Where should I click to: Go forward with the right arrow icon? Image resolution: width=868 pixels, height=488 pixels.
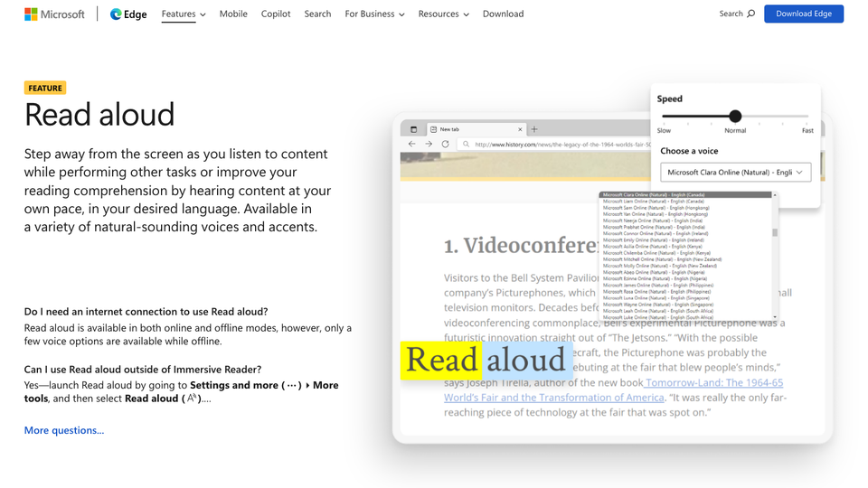tap(429, 144)
